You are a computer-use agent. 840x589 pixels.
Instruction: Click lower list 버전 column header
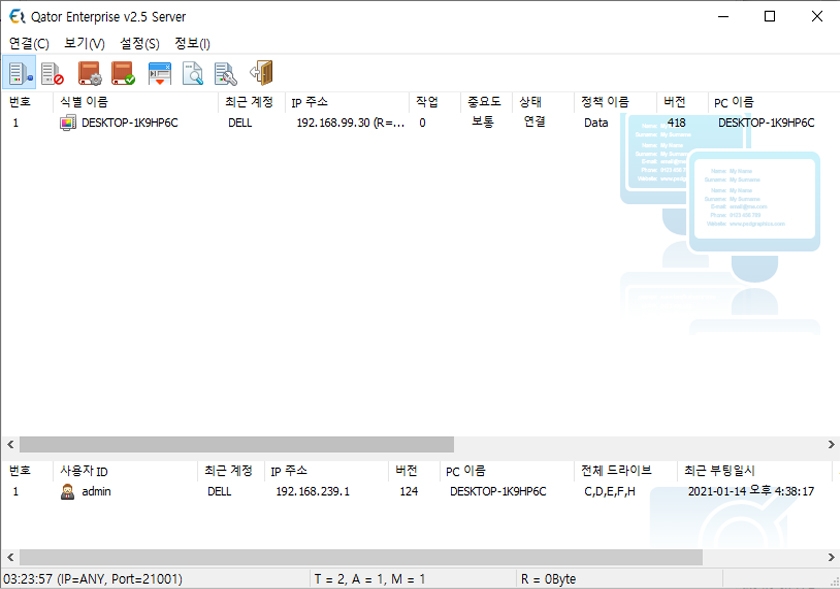click(x=414, y=471)
